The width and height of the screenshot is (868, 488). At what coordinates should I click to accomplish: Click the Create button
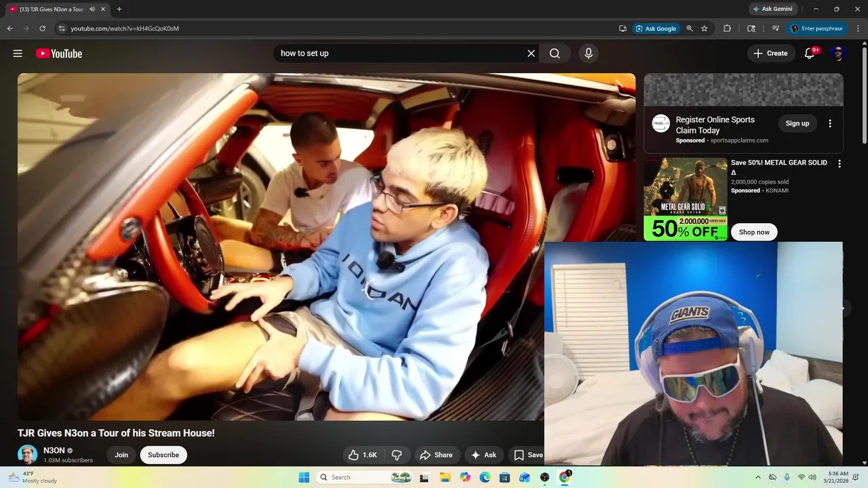point(771,54)
